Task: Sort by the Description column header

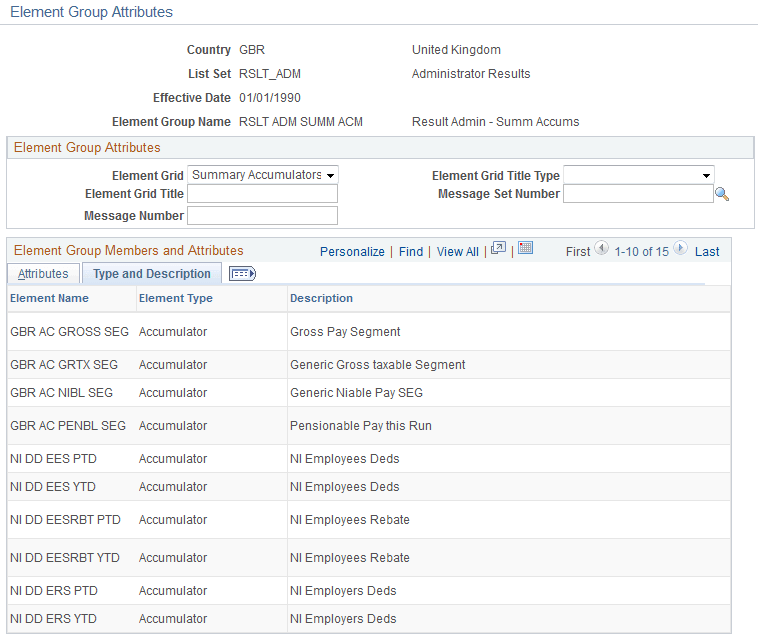Action: pos(321,298)
